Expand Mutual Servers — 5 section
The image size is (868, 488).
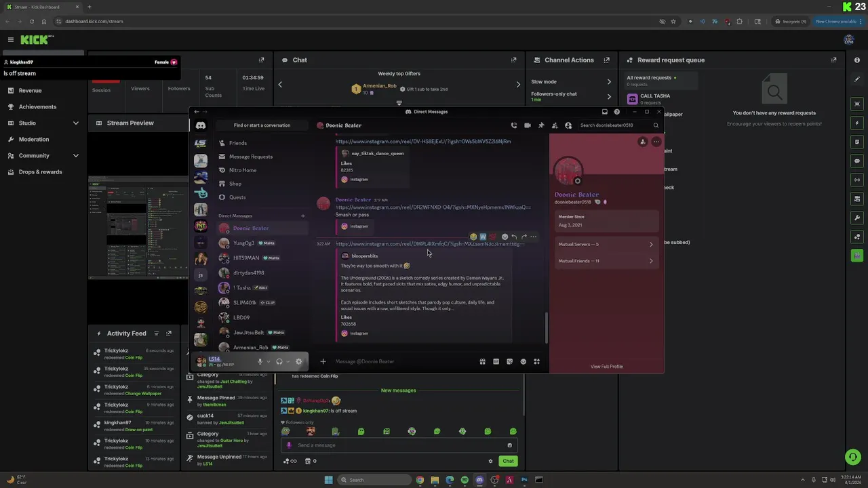pyautogui.click(x=606, y=244)
